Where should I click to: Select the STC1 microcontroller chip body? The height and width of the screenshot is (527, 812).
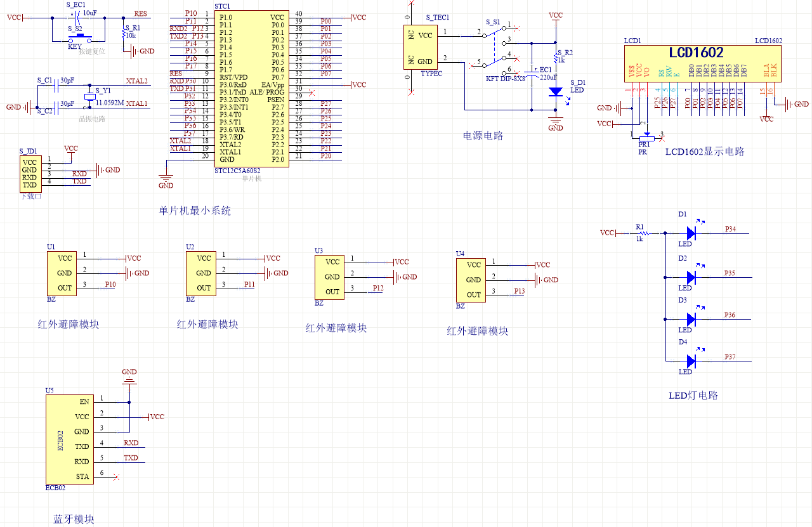click(252, 89)
